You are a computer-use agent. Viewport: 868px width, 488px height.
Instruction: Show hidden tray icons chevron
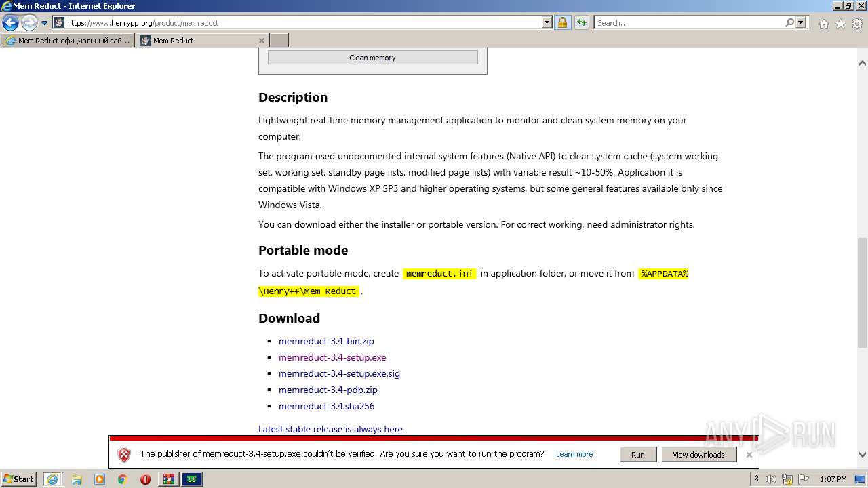[756, 479]
